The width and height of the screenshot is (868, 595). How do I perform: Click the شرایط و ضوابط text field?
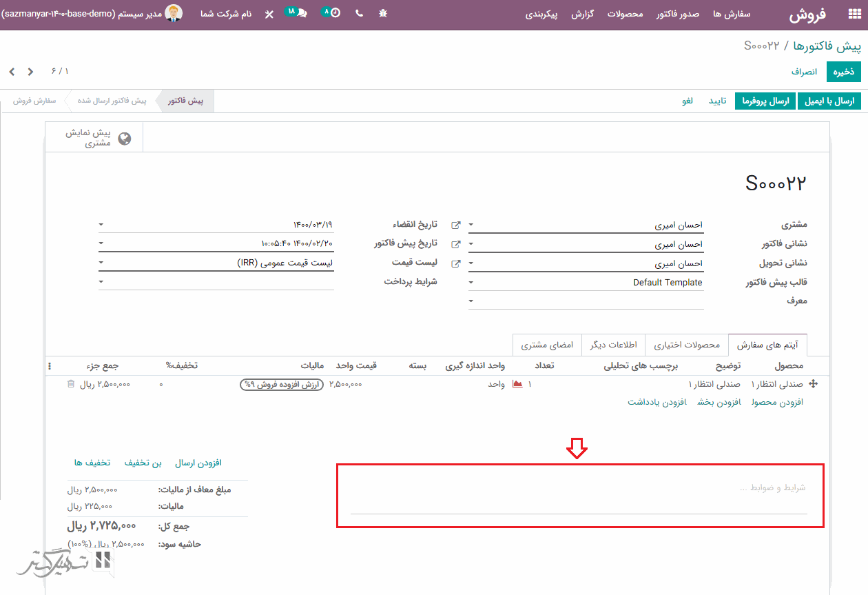point(579,488)
